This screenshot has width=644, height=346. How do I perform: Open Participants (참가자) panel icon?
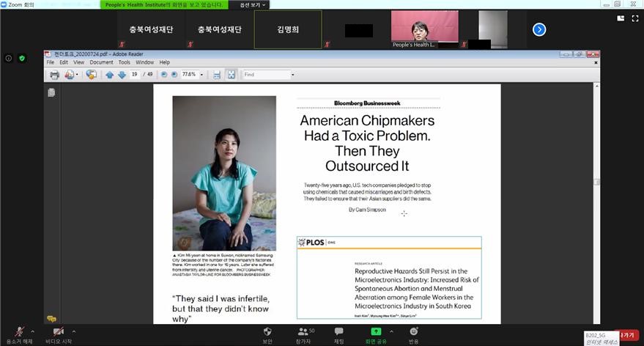[x=303, y=335]
